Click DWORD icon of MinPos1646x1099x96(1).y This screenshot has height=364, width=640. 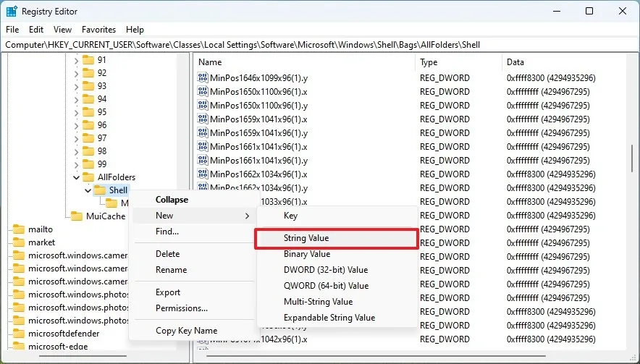click(203, 77)
